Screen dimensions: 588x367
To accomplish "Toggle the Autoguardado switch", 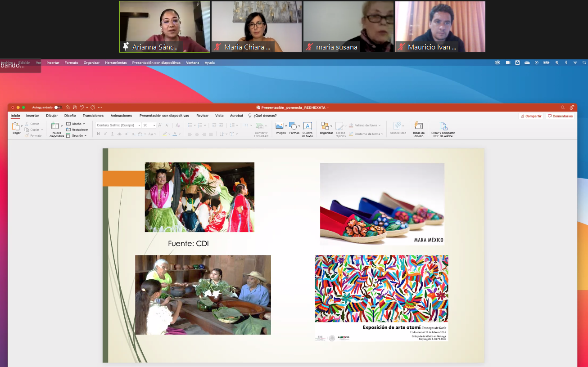I will [58, 107].
